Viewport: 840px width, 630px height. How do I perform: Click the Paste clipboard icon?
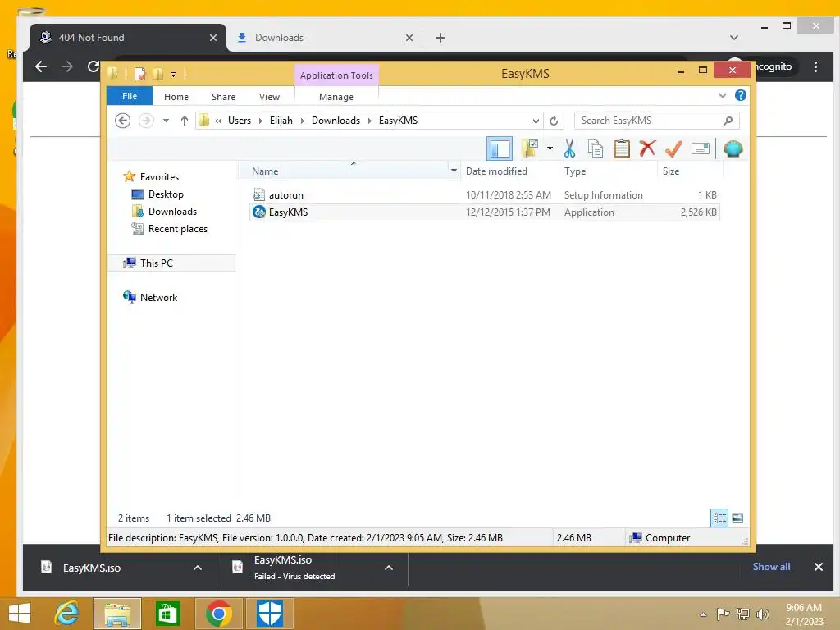click(622, 148)
